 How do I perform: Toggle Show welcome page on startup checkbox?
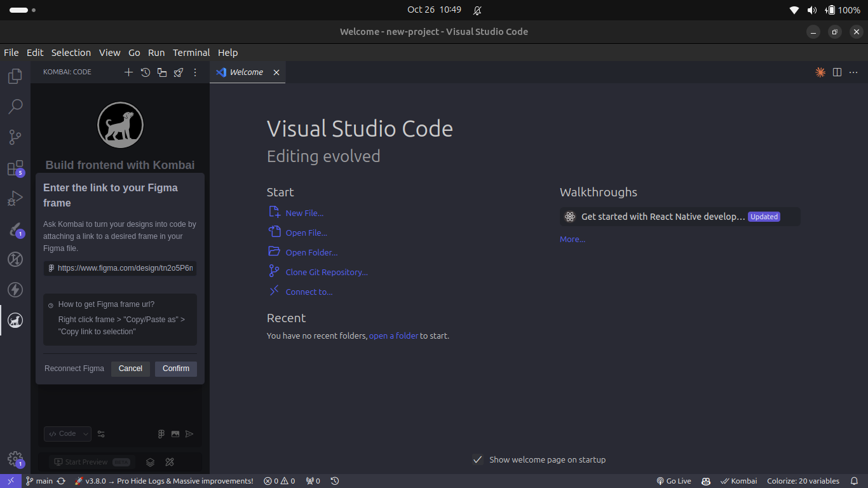click(478, 459)
